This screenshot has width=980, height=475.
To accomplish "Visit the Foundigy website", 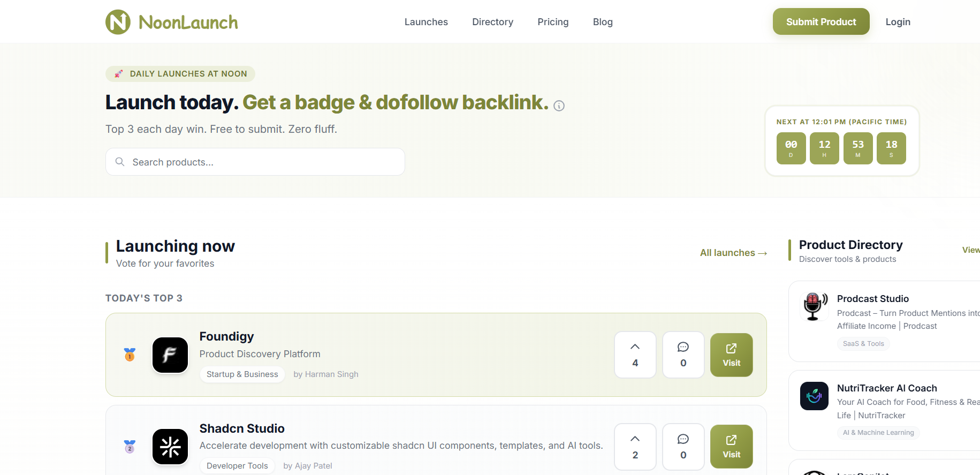I will [732, 355].
